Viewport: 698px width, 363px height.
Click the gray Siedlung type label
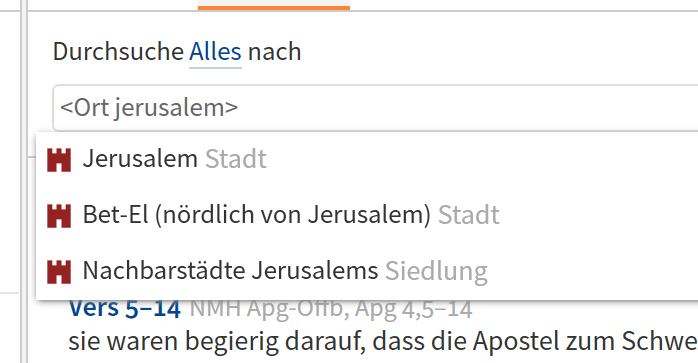pos(436,271)
